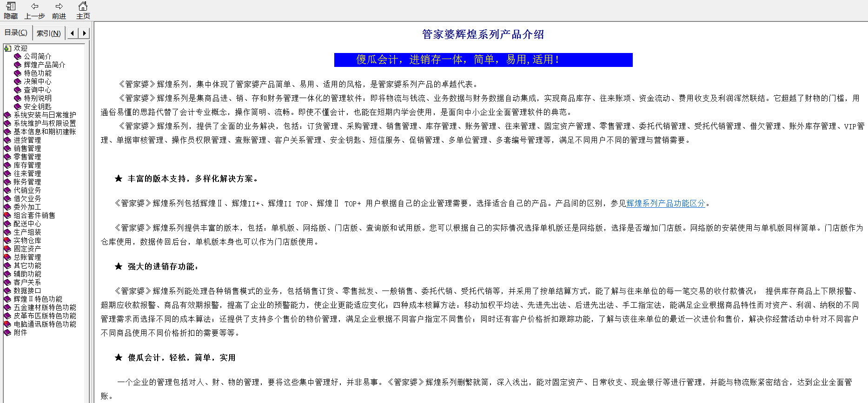Click the blue banner 傻瓜会计，进销存一体
Image resolution: width=868 pixels, height=403 pixels.
point(484,60)
